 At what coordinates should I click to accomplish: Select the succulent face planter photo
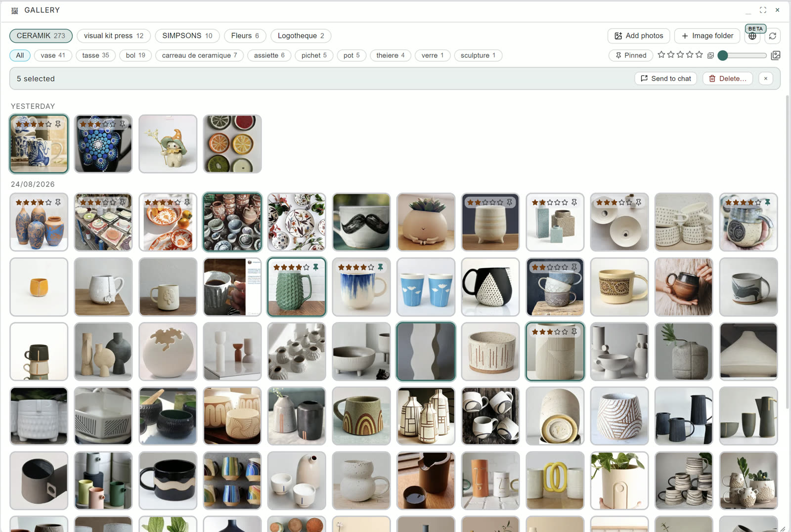click(426, 222)
